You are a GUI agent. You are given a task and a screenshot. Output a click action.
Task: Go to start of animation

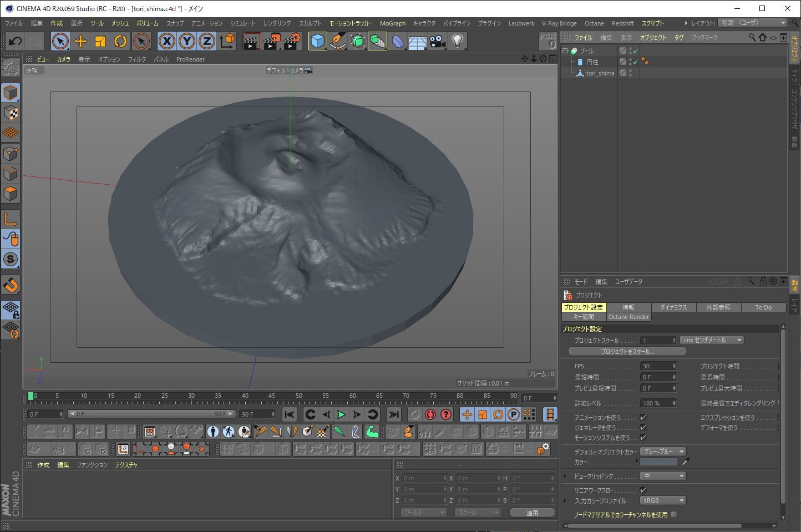(290, 414)
